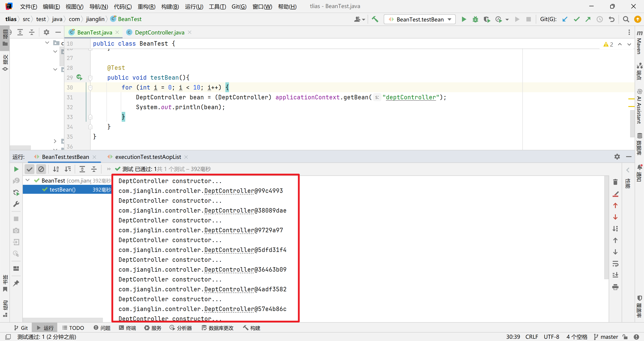Sort test results alphabetically
This screenshot has width=644, height=341.
tap(56, 169)
